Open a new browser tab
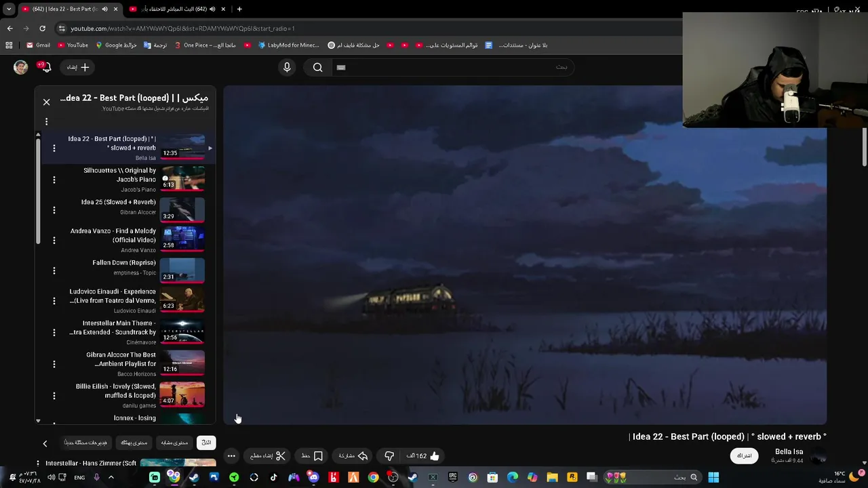Viewport: 868px width, 488px height. 239,9
